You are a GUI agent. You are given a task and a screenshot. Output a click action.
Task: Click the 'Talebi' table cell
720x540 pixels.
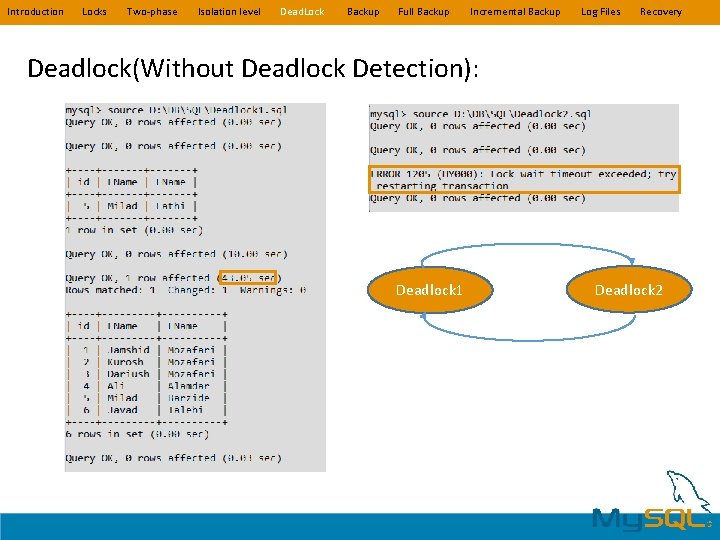[x=186, y=410]
